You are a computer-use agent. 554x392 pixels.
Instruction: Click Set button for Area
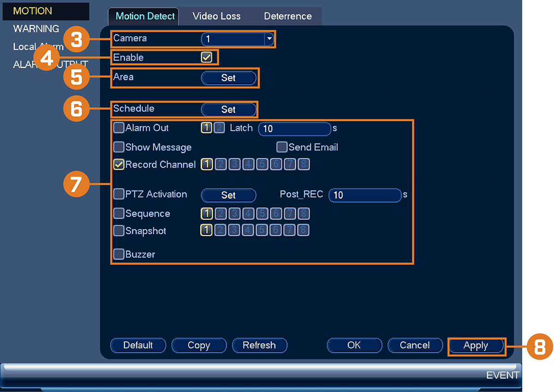[229, 78]
